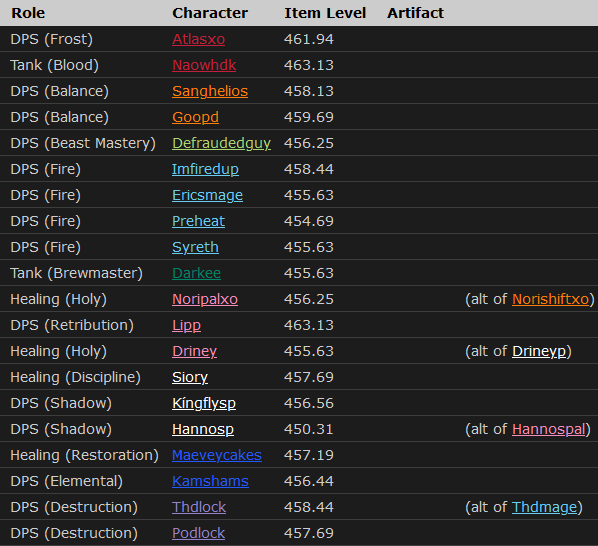Image resolution: width=598 pixels, height=546 pixels.
Task: Click the Preheat character name
Action: click(198, 221)
